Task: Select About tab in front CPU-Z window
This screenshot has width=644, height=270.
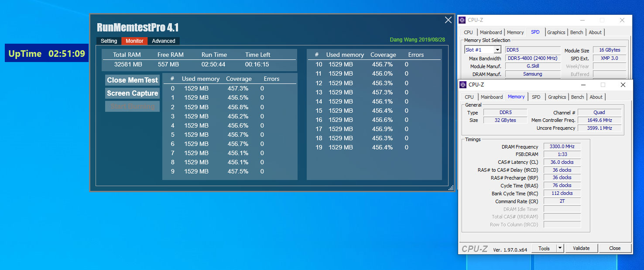Action: pos(596,97)
